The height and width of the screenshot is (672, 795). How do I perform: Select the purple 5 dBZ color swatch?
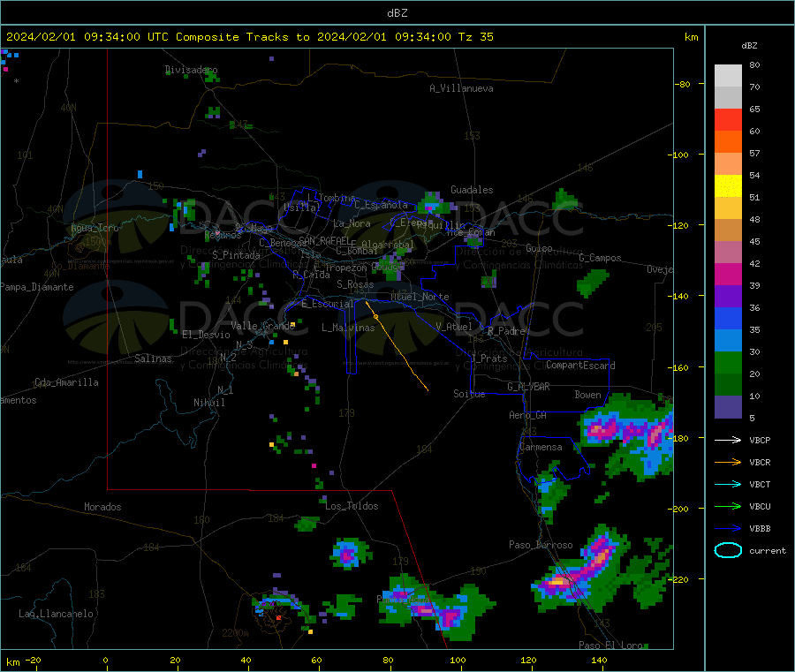[x=728, y=407]
